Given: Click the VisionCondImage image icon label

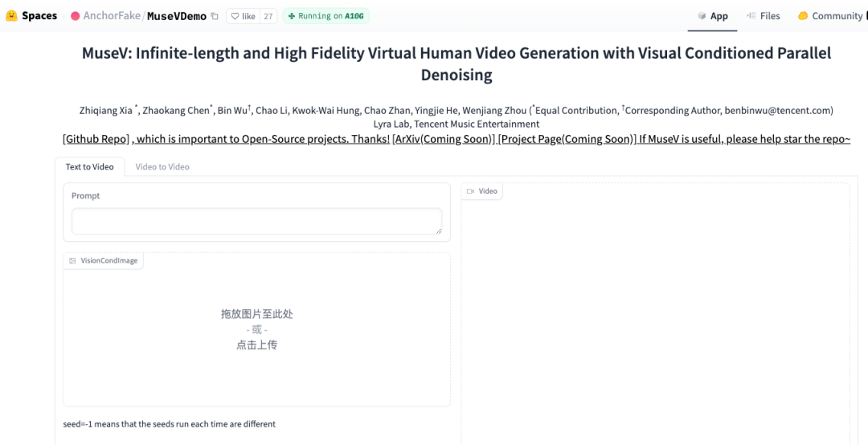Looking at the screenshot, I should coord(72,261).
